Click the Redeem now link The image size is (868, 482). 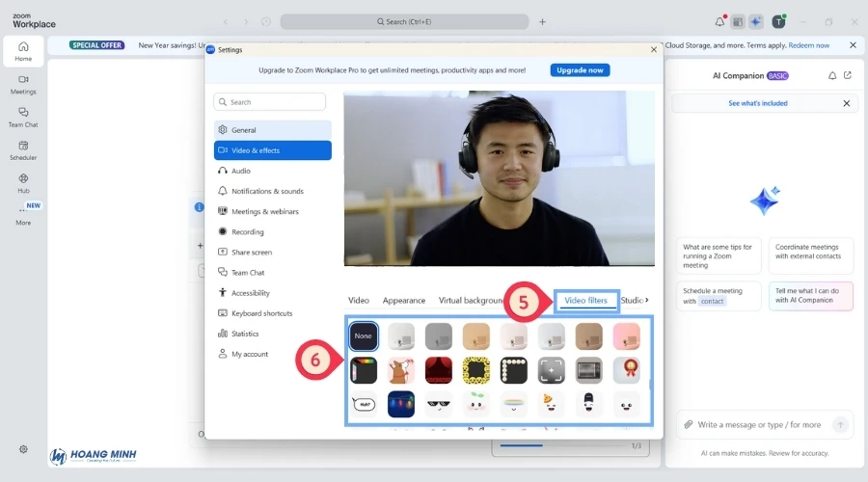click(x=808, y=45)
